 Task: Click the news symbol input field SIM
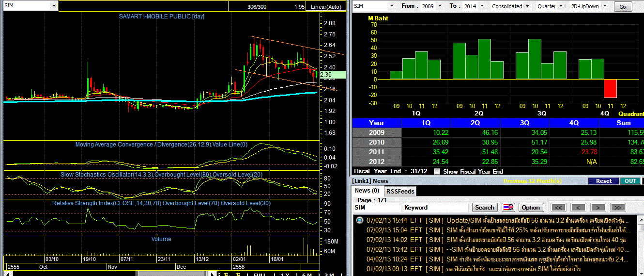click(x=377, y=207)
